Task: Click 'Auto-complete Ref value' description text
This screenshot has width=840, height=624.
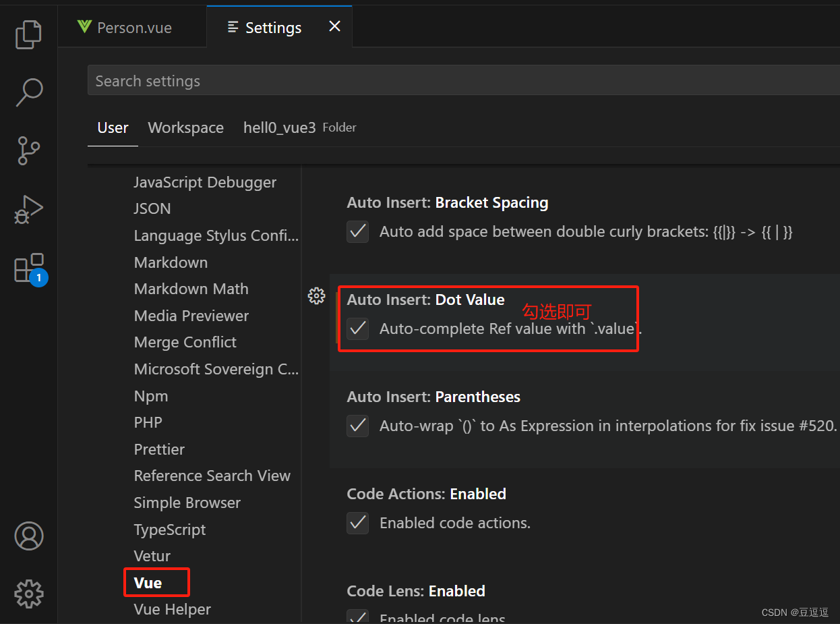Action: point(511,329)
